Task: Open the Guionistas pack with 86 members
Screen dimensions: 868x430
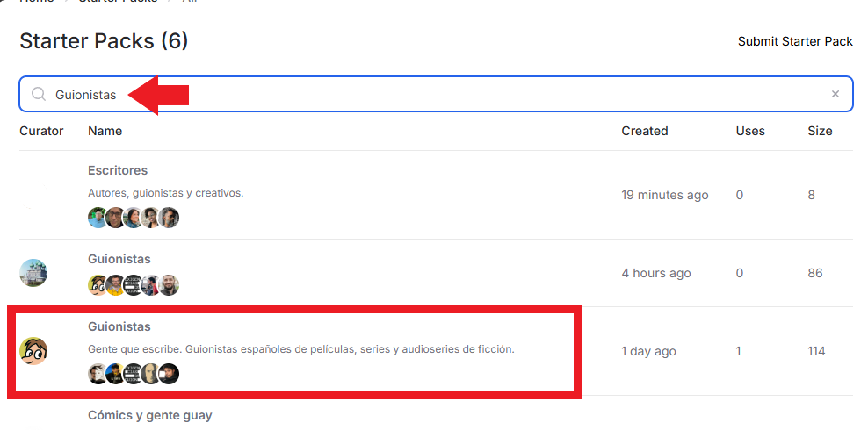Action: 119,259
